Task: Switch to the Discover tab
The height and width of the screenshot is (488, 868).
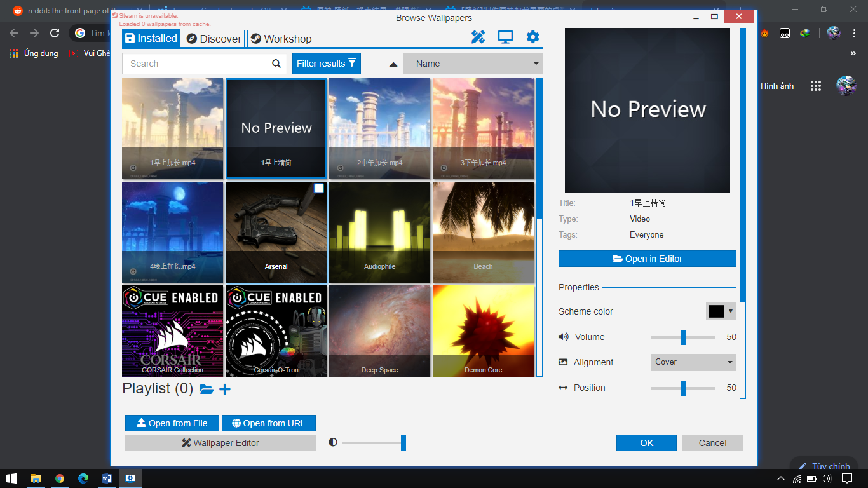Action: (x=214, y=39)
